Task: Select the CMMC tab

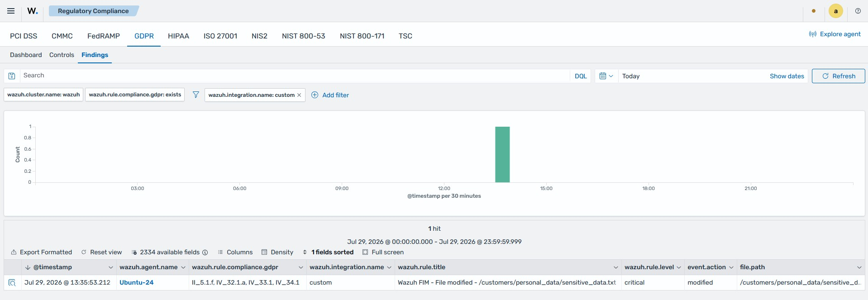Action: [x=62, y=36]
